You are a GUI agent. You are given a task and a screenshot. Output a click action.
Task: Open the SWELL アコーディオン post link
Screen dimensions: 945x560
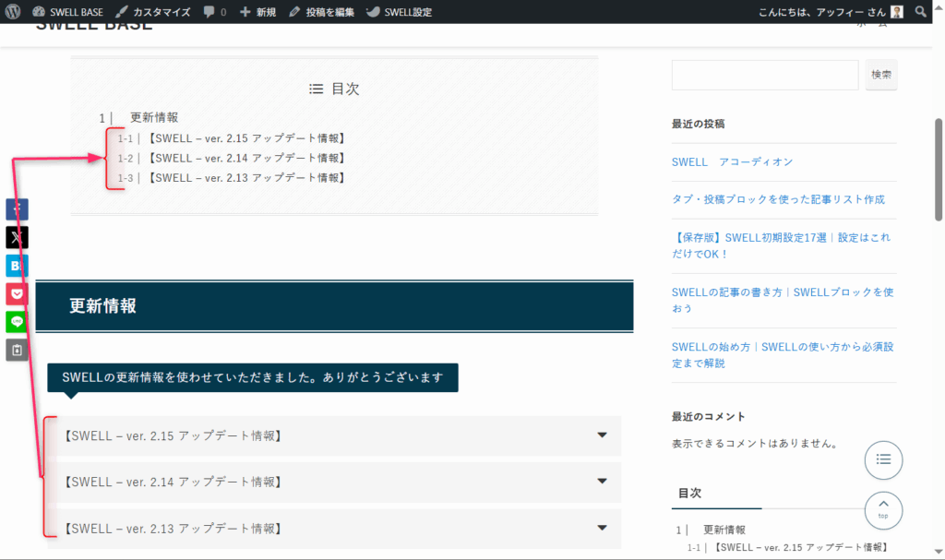[x=732, y=162]
